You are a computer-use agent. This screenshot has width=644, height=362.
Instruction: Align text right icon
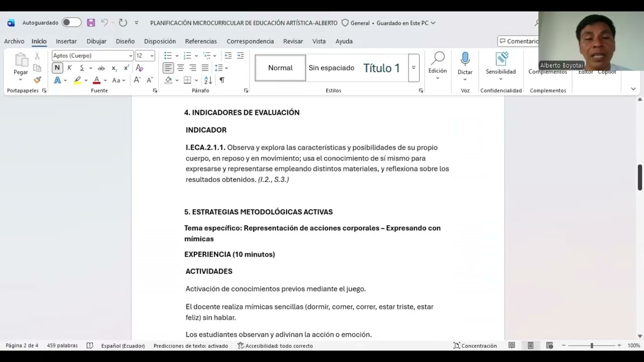(193, 68)
